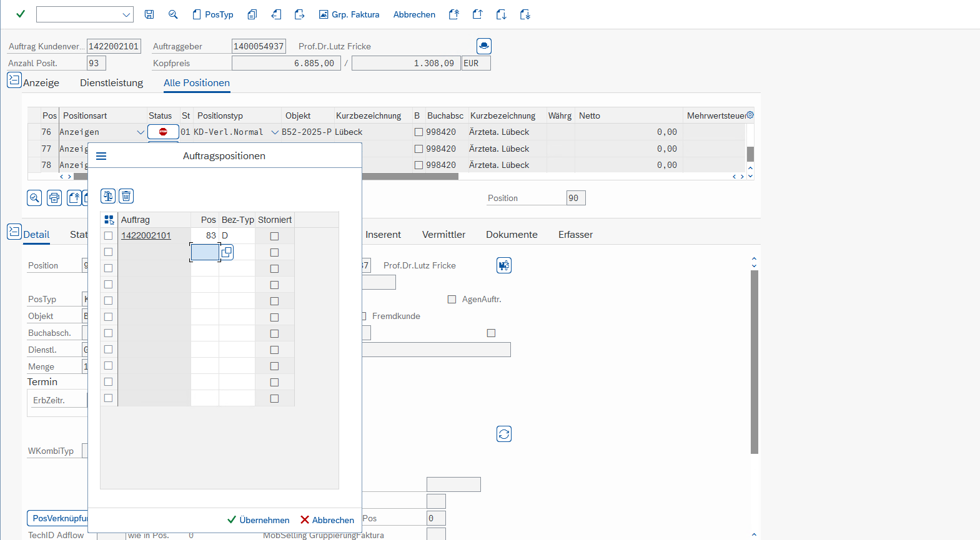Viewport: 980px width, 540px height.
Task: Click scroll-up arrow of detail area scrollbar
Action: pos(754,258)
